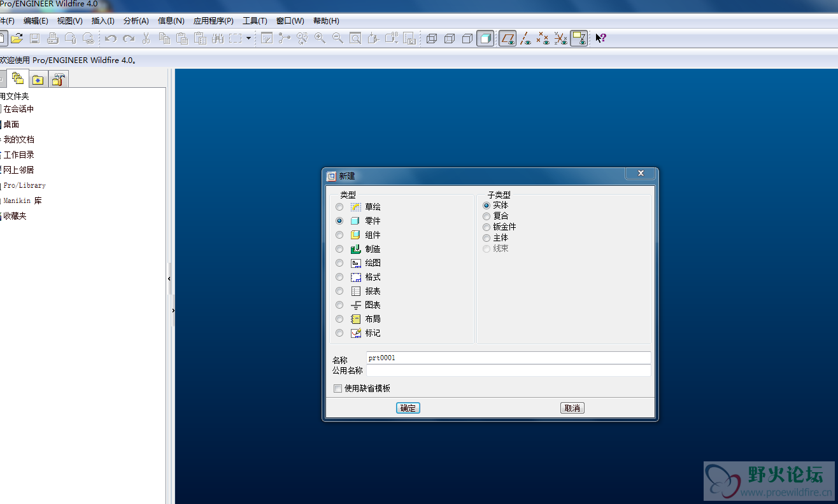The image size is (838, 504).
Task: Click the Print toolbar icon
Action: point(52,38)
